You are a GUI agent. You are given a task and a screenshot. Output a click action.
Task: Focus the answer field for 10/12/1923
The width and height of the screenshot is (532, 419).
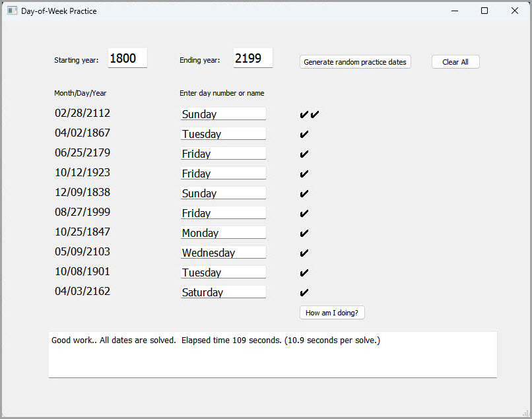(x=223, y=173)
